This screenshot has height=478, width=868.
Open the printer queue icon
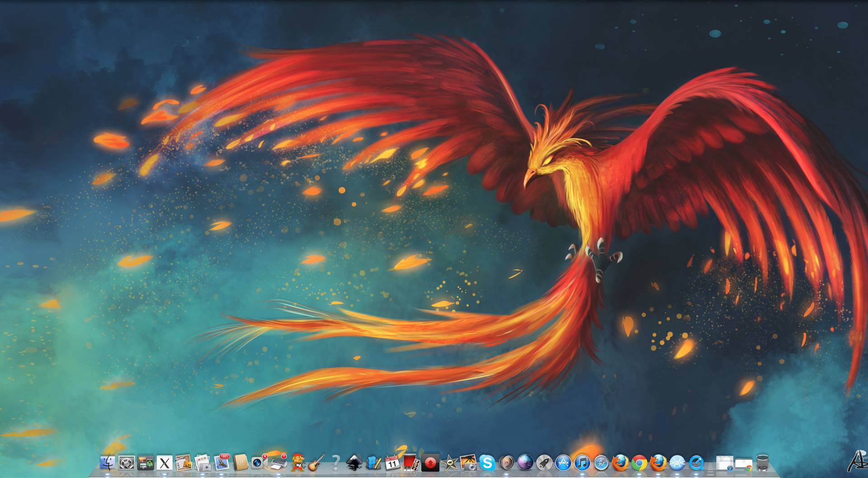click(x=279, y=463)
